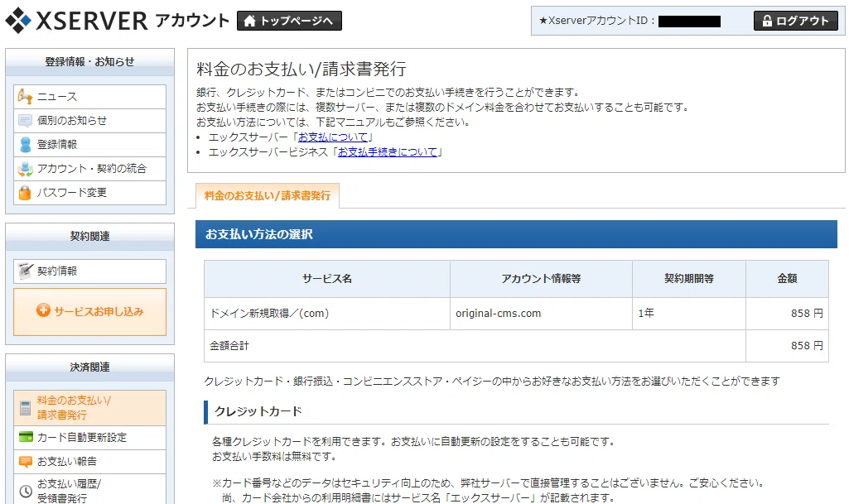Screen dimensions: 849x504
Task: Click the people icon beside アカウント・契約の統合
Action: 25,169
